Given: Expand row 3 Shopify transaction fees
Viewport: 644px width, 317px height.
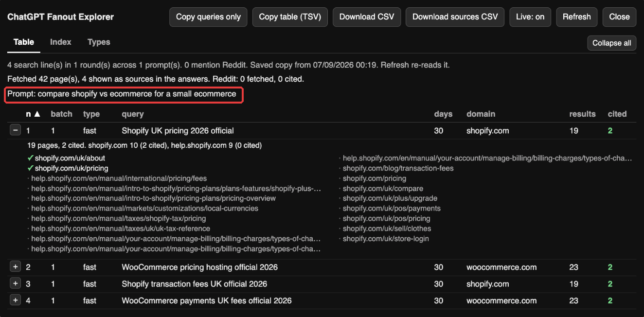Looking at the screenshot, I should pyautogui.click(x=16, y=283).
